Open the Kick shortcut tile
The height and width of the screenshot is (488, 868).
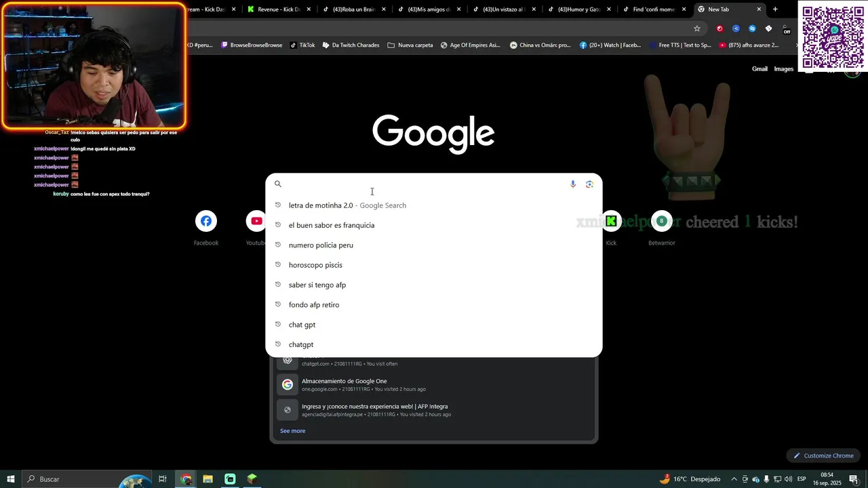(x=611, y=228)
